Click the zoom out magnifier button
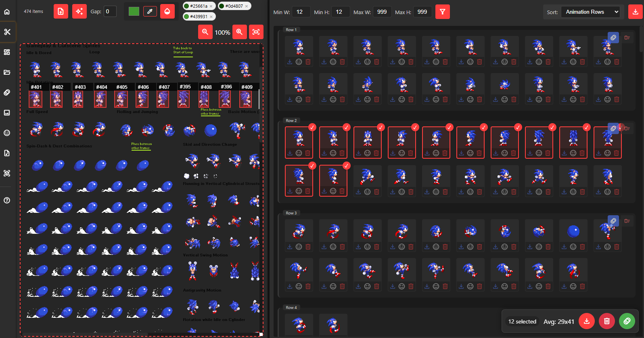This screenshot has width=644, height=338. pyautogui.click(x=205, y=32)
